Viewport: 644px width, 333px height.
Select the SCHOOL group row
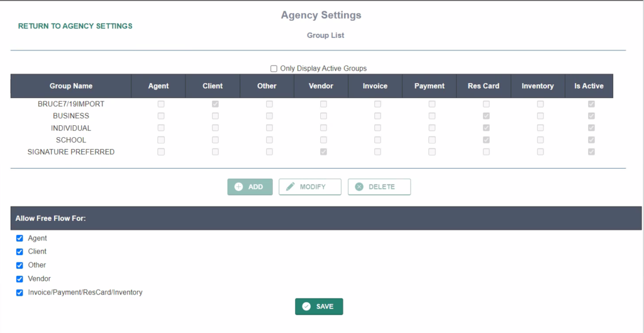(x=71, y=140)
